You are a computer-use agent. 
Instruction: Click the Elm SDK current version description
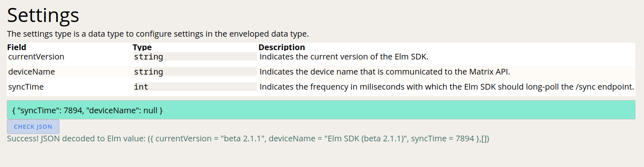tap(344, 57)
